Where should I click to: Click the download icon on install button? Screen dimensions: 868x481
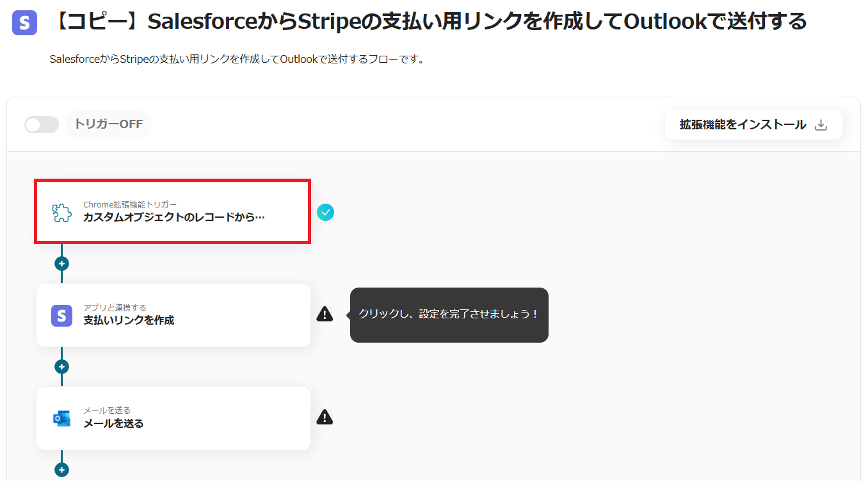(x=821, y=125)
